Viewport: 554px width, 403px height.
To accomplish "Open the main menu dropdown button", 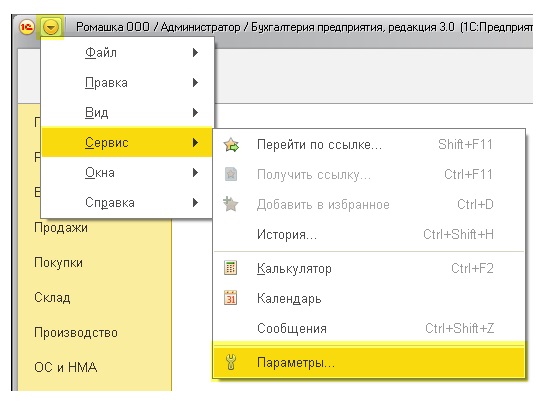I will pos(51,27).
